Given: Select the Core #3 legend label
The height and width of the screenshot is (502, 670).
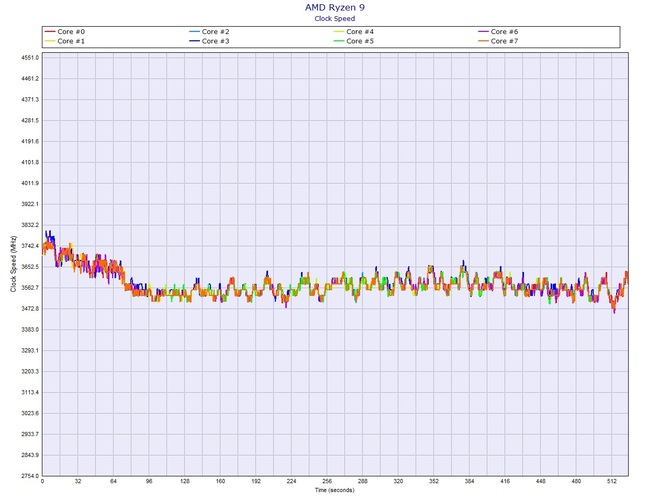Looking at the screenshot, I should pyautogui.click(x=215, y=41).
